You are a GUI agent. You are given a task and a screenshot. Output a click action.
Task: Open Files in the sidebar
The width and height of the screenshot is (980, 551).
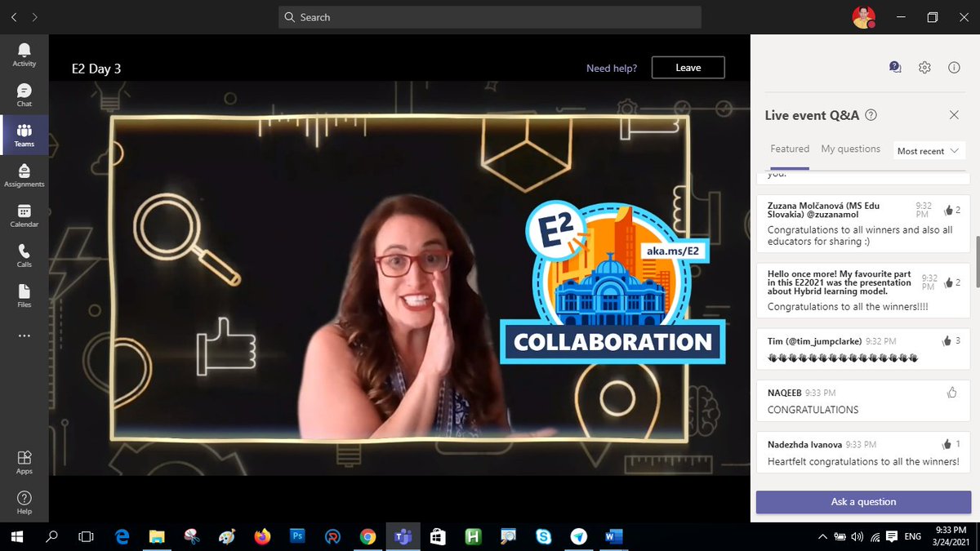pyautogui.click(x=24, y=295)
